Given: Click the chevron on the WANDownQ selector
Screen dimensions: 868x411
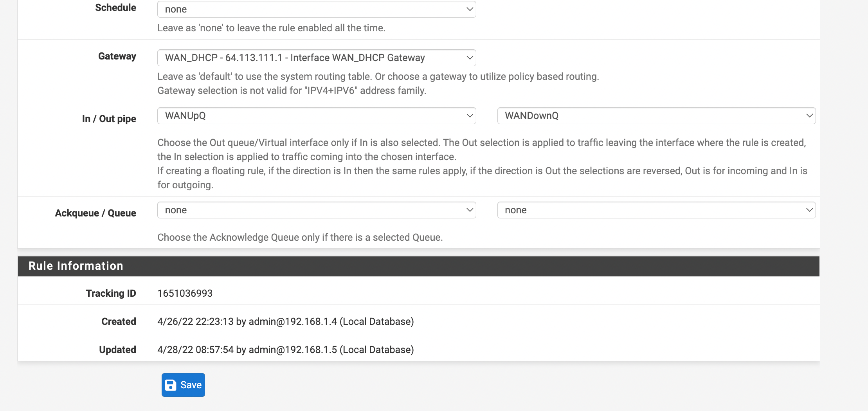Looking at the screenshot, I should (x=809, y=116).
